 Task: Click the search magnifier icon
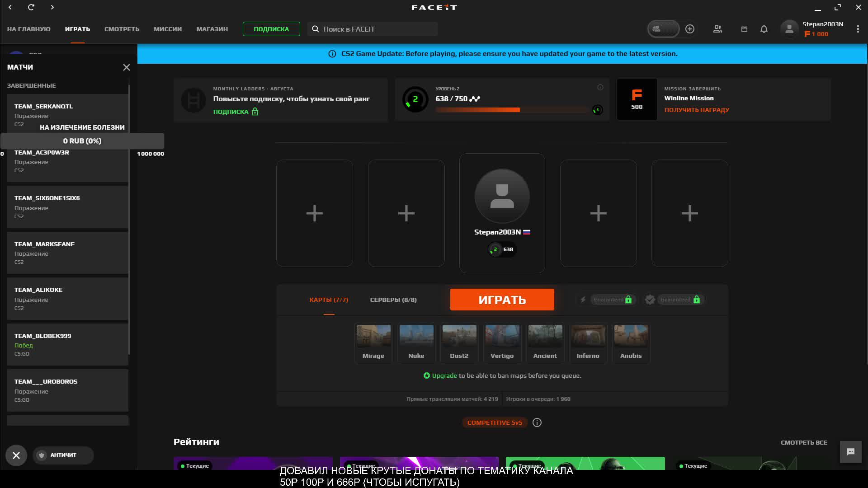pyautogui.click(x=316, y=29)
